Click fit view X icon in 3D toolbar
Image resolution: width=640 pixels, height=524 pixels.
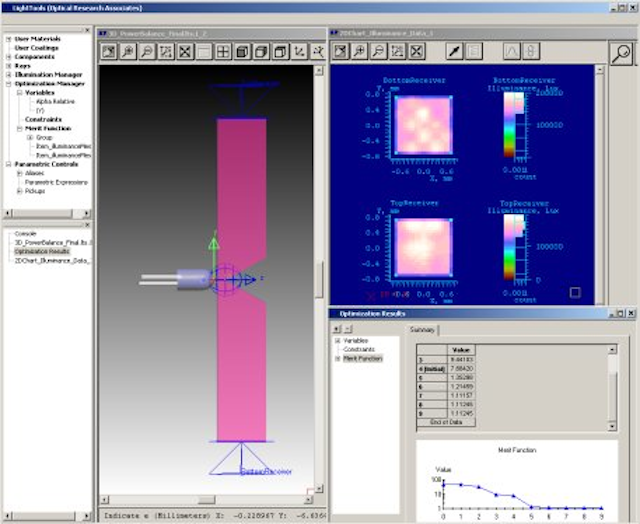[x=185, y=51]
